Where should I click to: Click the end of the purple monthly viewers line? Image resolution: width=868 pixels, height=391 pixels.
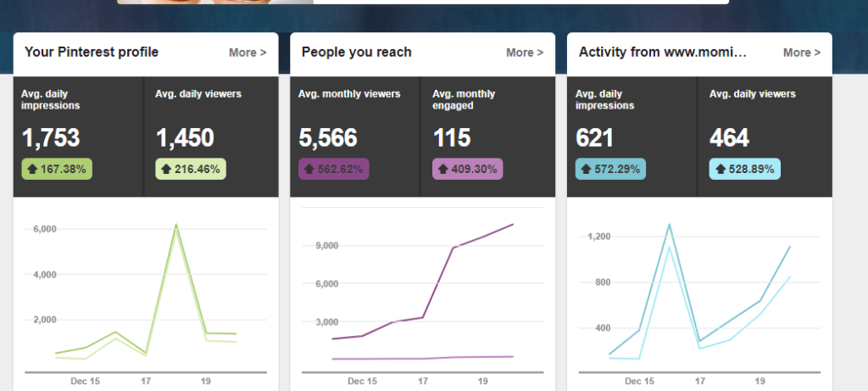tap(513, 224)
